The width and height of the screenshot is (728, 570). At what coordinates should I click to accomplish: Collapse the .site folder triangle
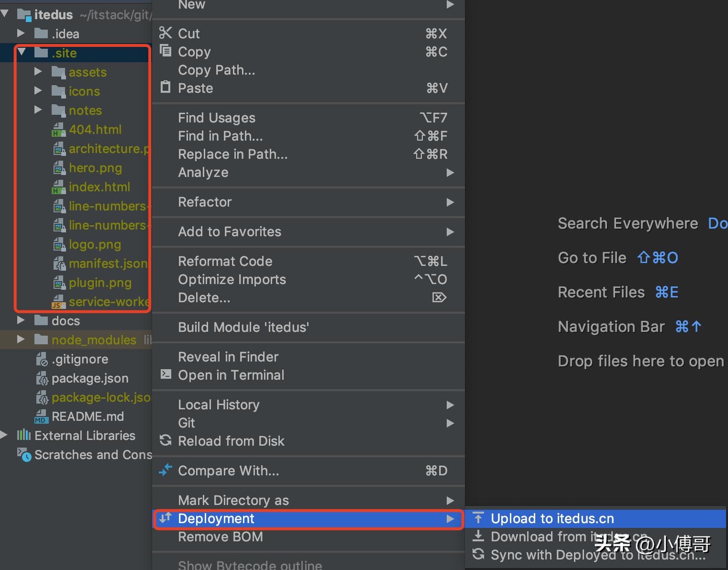pyautogui.click(x=21, y=53)
